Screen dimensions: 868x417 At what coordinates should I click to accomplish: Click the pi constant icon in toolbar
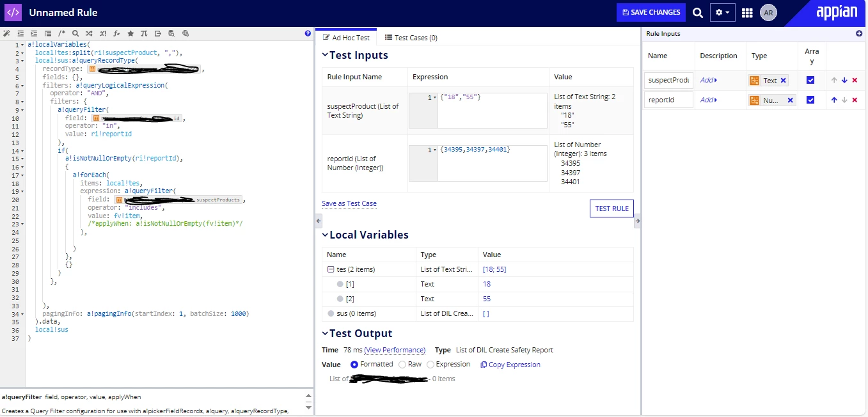pos(144,33)
